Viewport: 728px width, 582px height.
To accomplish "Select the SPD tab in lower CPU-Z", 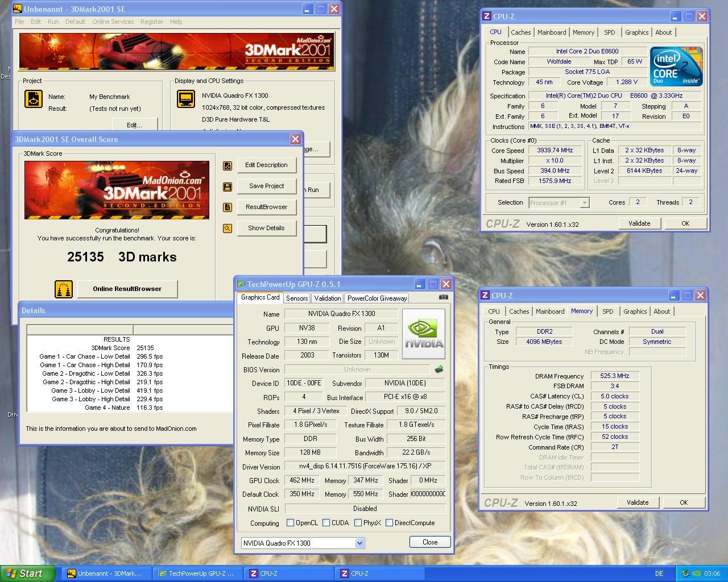I will click(608, 311).
